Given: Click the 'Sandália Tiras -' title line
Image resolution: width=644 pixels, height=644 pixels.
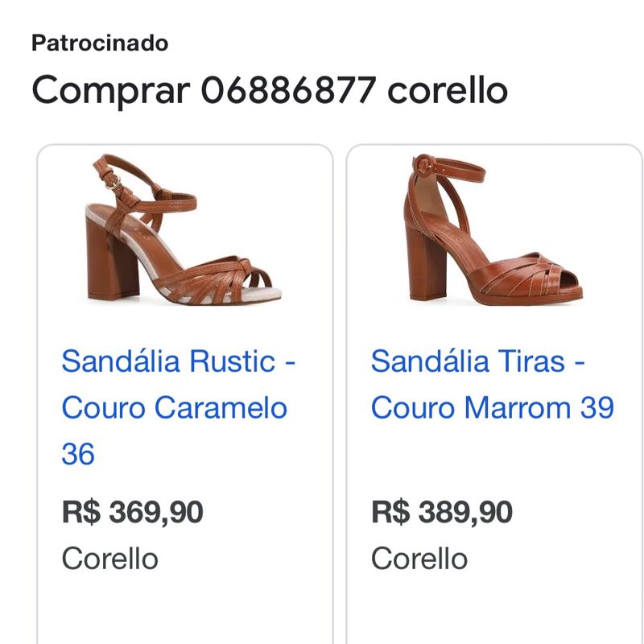Looking at the screenshot, I should 478,361.
